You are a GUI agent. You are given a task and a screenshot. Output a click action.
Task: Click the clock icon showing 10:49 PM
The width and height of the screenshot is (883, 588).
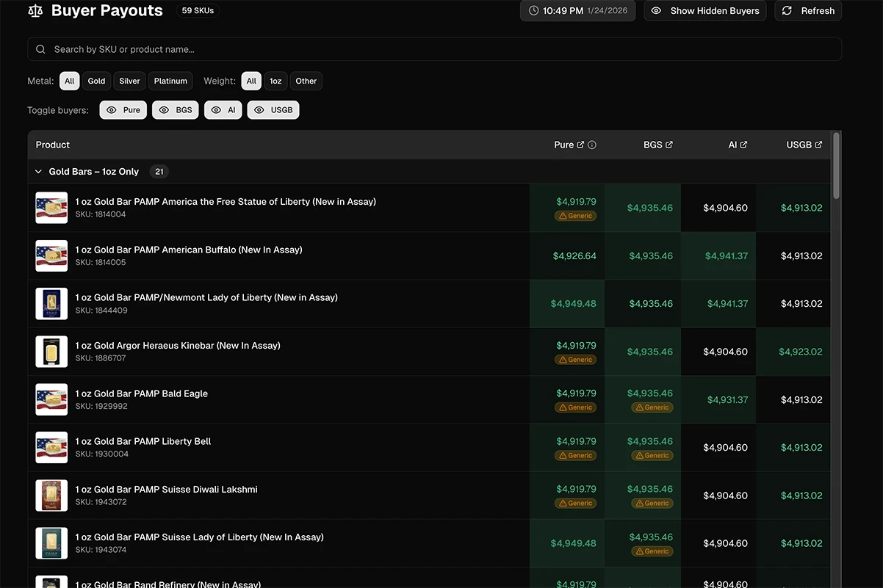534,10
